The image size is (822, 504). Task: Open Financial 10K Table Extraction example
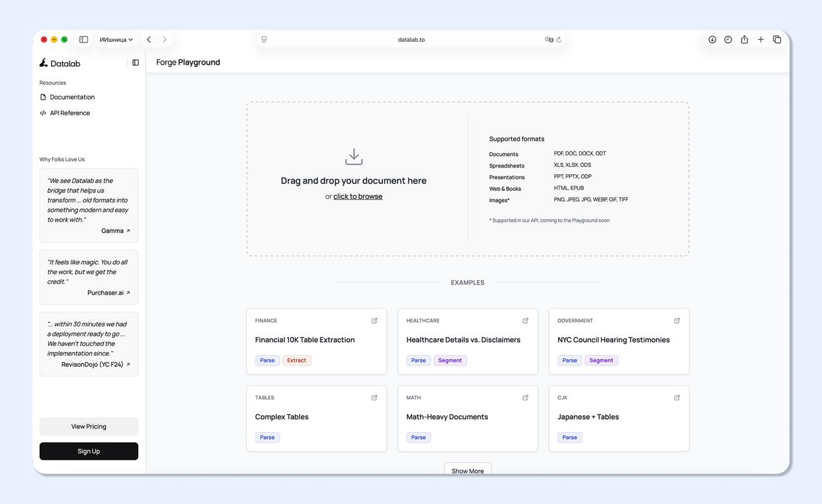coord(305,340)
